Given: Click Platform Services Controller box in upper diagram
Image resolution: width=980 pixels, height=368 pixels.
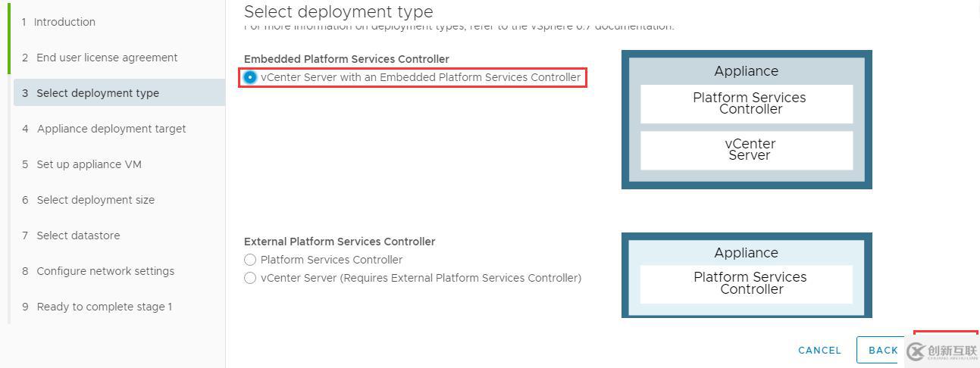Looking at the screenshot, I should 747,104.
